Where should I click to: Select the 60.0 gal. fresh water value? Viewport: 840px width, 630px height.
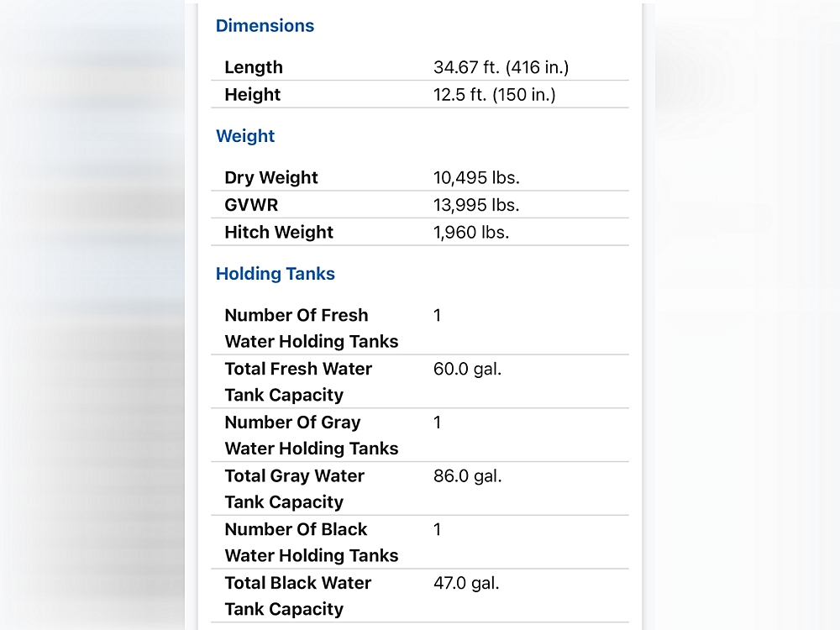tap(467, 369)
